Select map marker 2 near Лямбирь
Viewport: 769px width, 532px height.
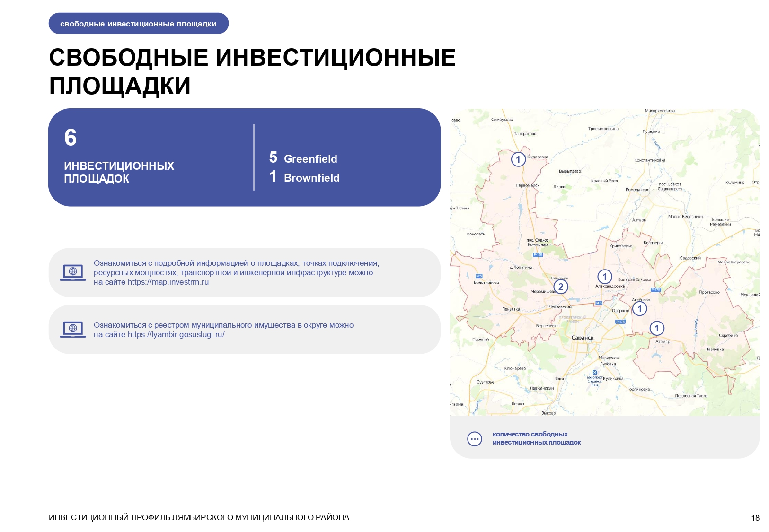pos(561,287)
